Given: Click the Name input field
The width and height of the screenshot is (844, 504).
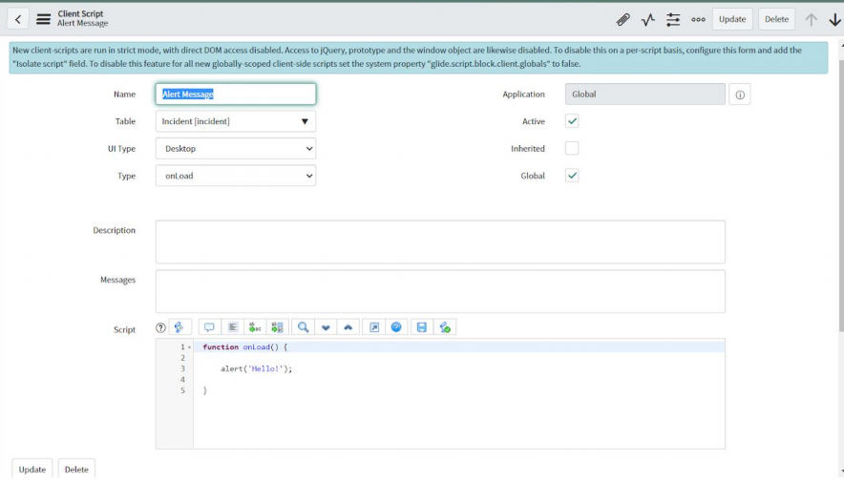Looking at the screenshot, I should (x=236, y=94).
